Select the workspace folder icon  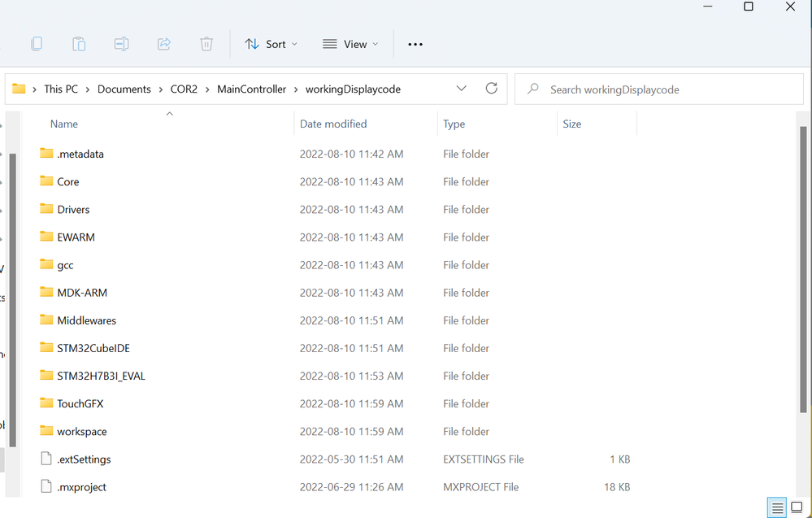[x=46, y=430]
